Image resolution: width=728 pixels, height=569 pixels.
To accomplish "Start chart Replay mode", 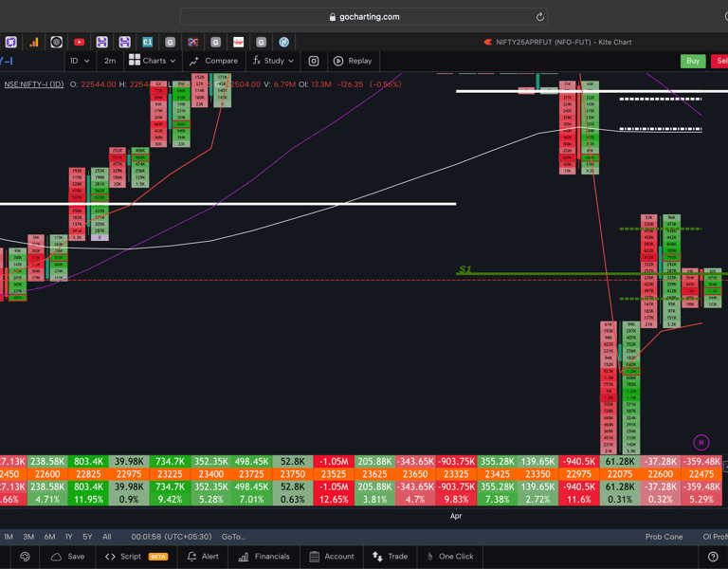I will (x=353, y=61).
